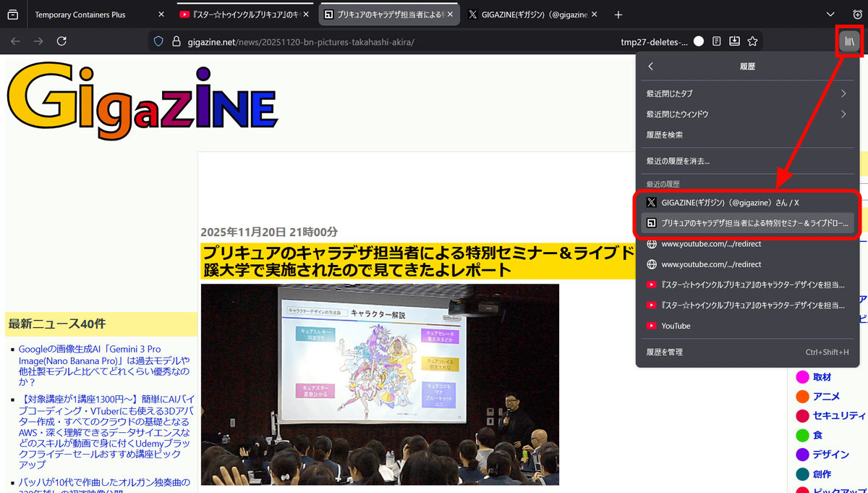The height and width of the screenshot is (493, 868).
Task: Reload the page with the refresh icon
Action: click(x=61, y=41)
